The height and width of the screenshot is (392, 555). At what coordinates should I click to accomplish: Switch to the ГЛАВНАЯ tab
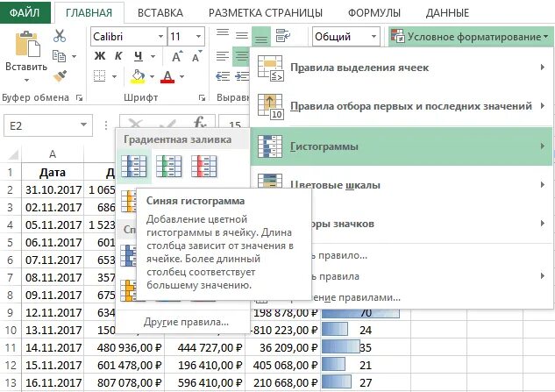(89, 12)
